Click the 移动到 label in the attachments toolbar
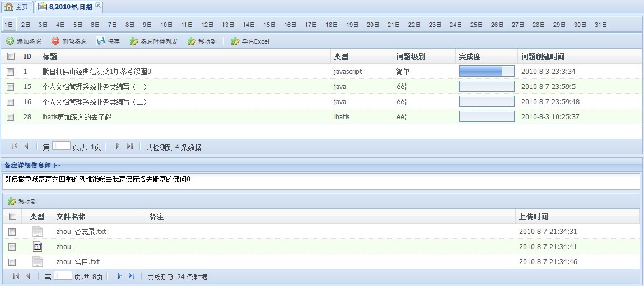The height and width of the screenshot is (286, 644). 27,202
